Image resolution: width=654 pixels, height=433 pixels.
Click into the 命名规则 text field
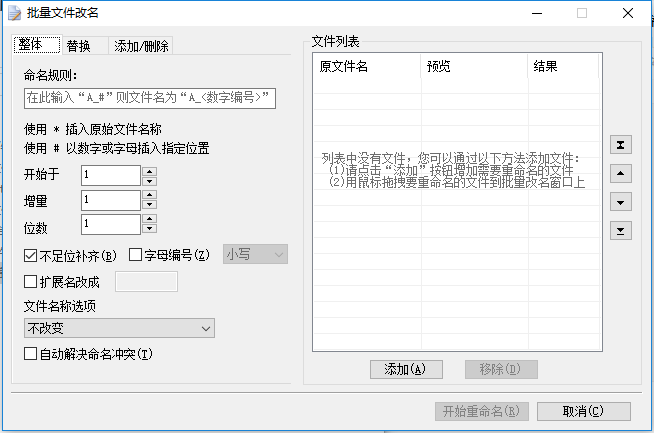[149, 98]
